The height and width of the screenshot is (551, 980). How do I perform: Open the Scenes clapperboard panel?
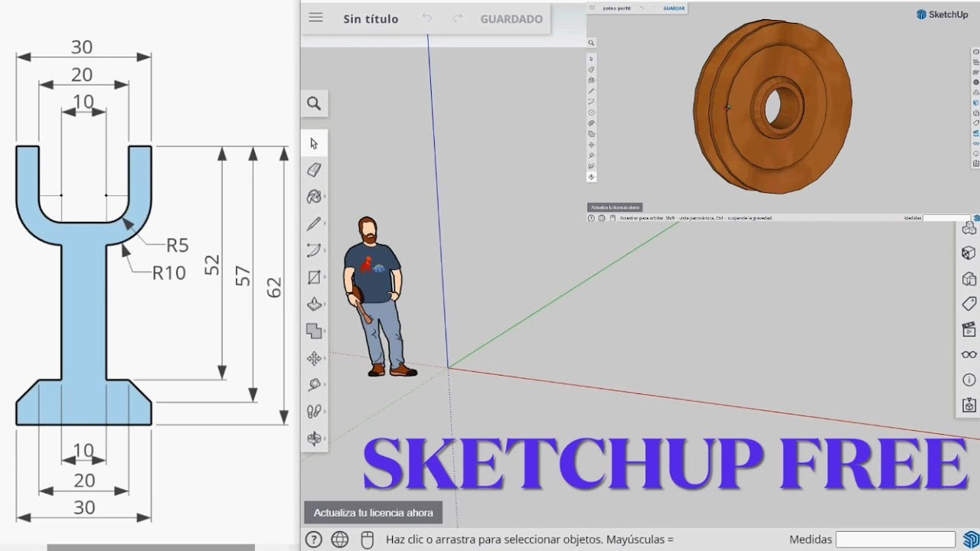coord(969,329)
